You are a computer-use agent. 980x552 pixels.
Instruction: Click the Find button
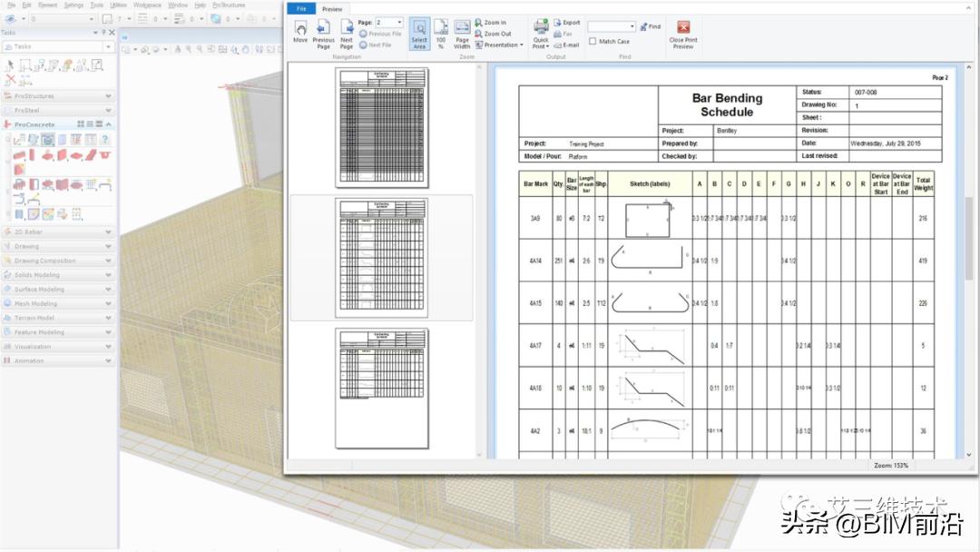click(650, 27)
